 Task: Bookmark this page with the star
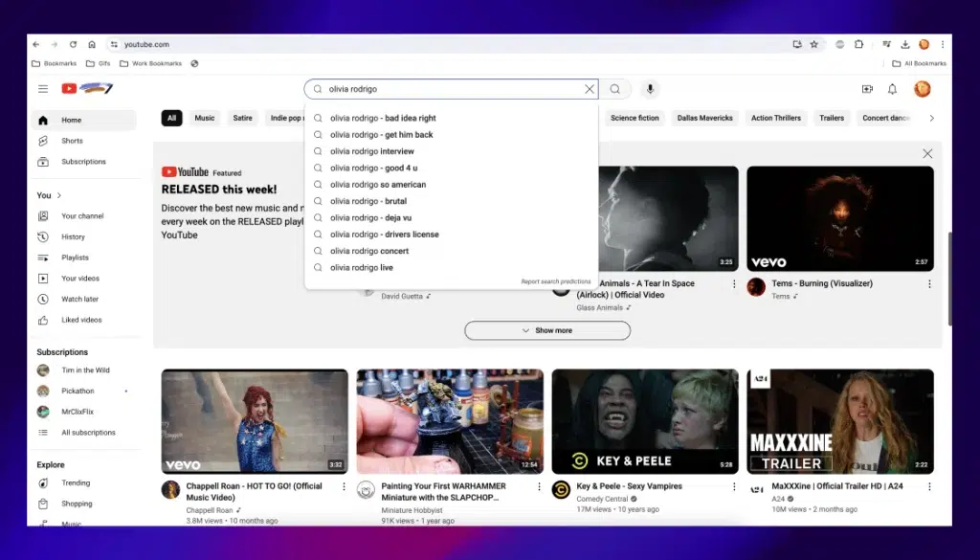813,44
